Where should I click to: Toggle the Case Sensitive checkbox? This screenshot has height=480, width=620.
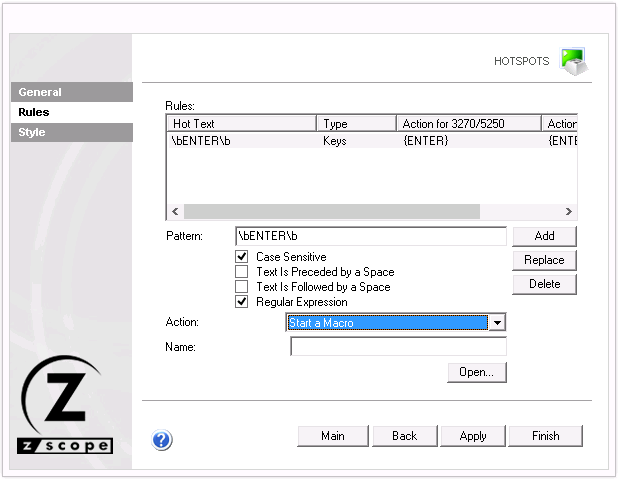[241, 257]
